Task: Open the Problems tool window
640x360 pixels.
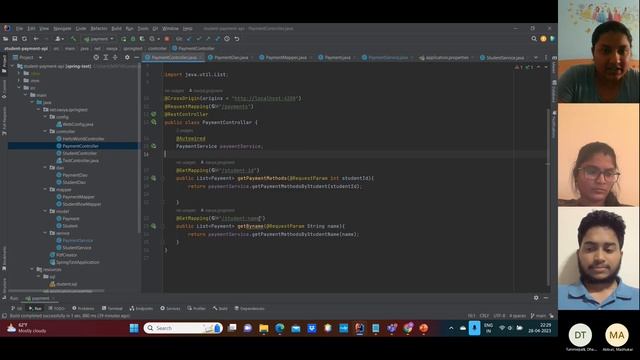Action: pos(83,309)
